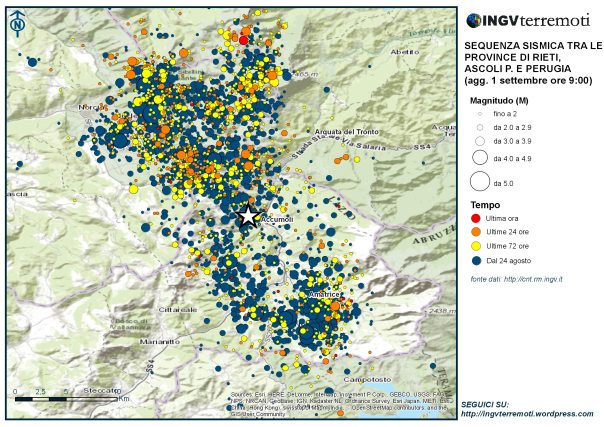Click the INGV terremoti logo
This screenshot has height=427, width=604.
click(x=528, y=20)
